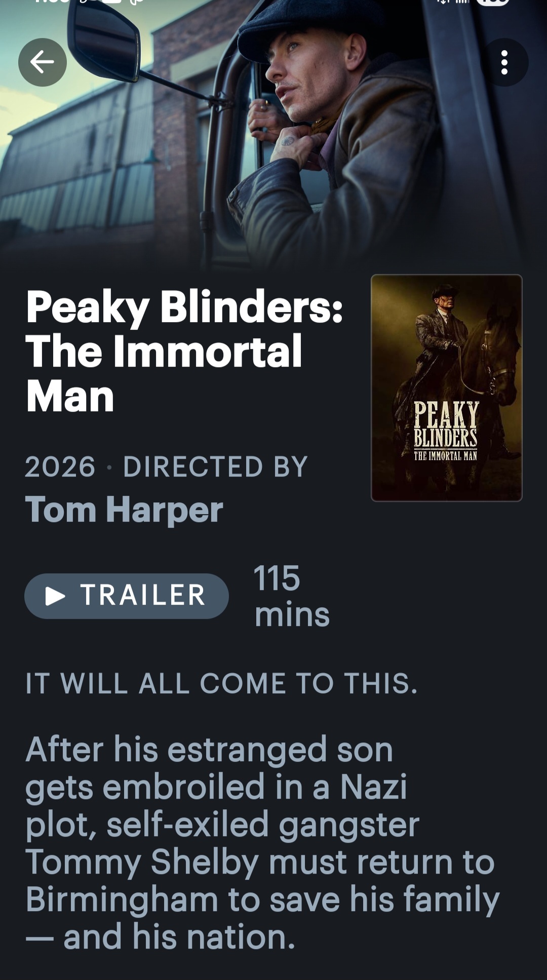Play the TRAILER
Viewport: 547px width, 980px height.
(x=127, y=596)
